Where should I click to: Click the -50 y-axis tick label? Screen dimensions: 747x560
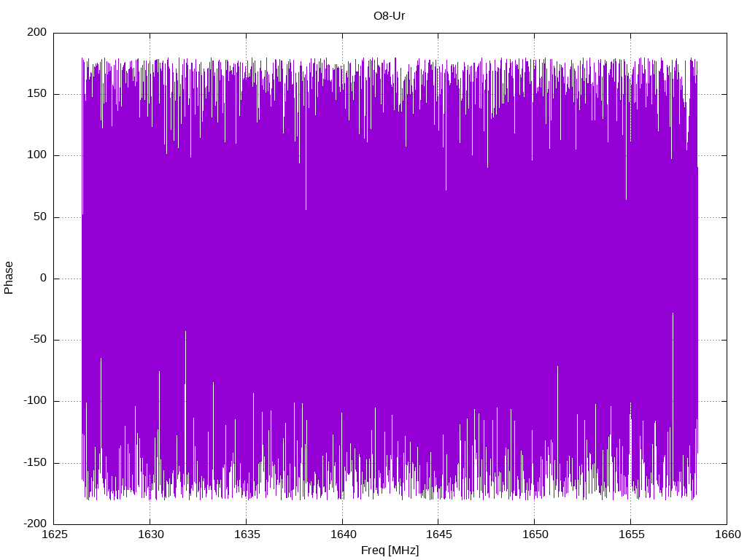pos(39,340)
